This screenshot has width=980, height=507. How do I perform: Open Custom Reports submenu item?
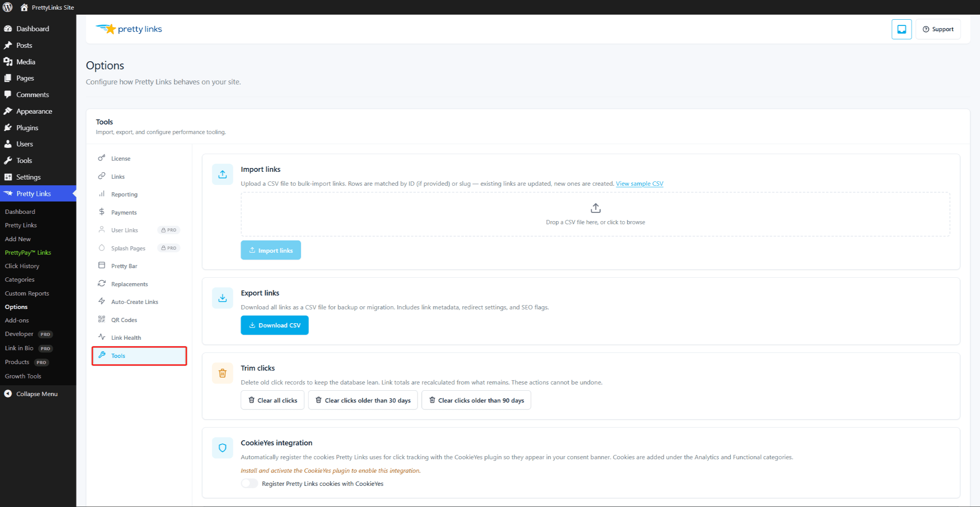(27, 293)
